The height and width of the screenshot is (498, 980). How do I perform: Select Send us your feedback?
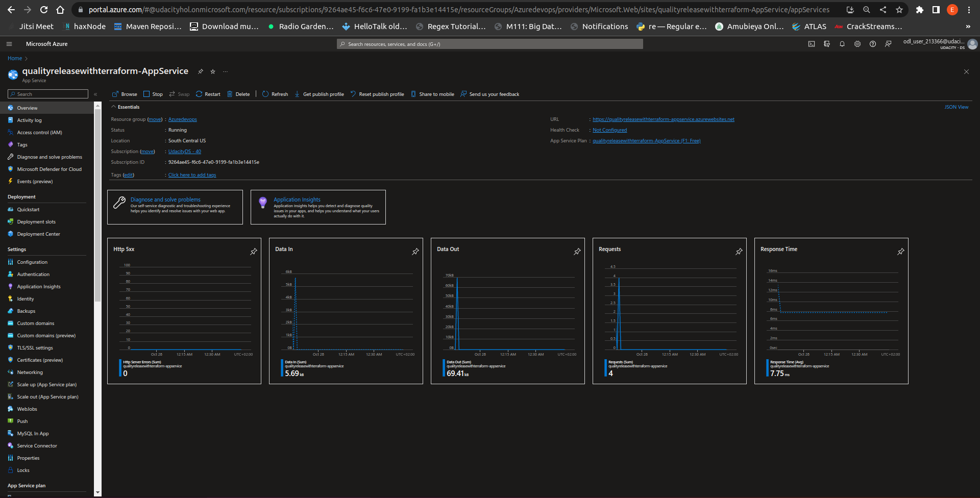click(x=490, y=94)
